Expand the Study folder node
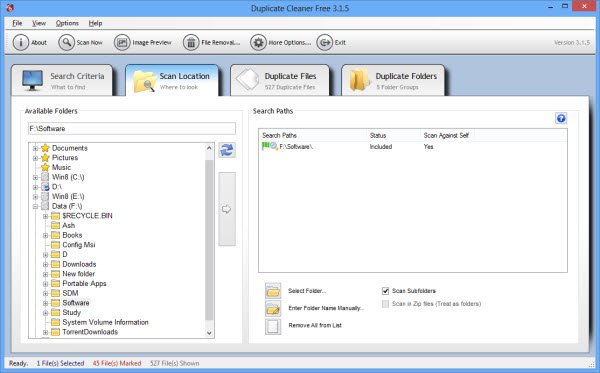This screenshot has height=373, width=600. pos(46,313)
